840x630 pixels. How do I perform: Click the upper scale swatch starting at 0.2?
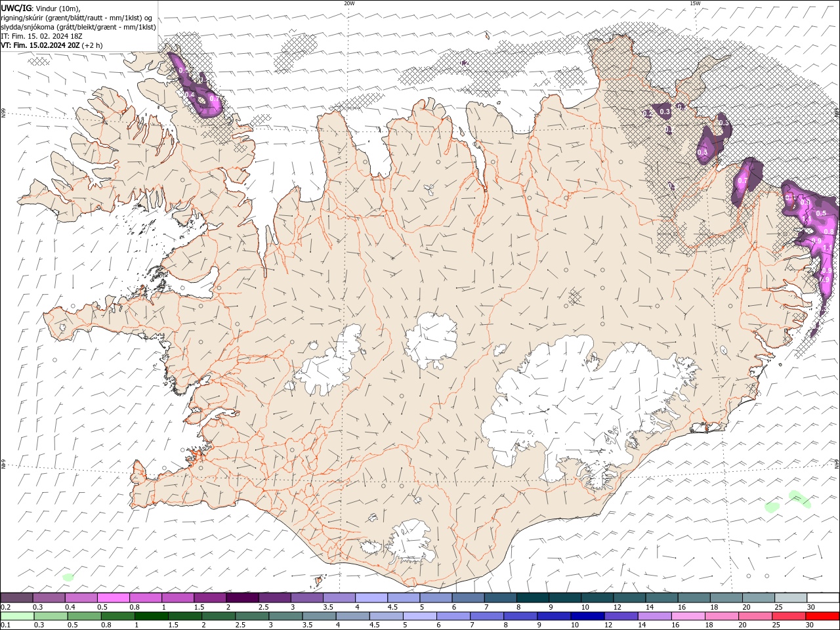pyautogui.click(x=17, y=598)
